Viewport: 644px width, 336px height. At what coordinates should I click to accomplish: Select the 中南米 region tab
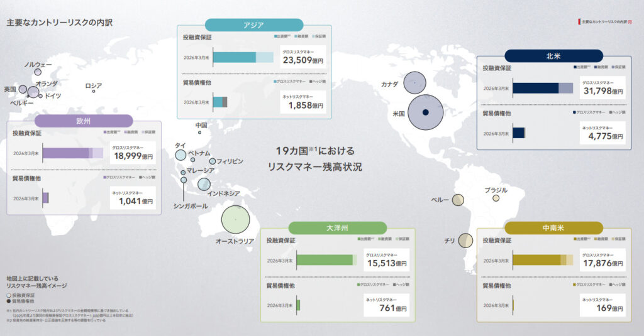point(553,228)
